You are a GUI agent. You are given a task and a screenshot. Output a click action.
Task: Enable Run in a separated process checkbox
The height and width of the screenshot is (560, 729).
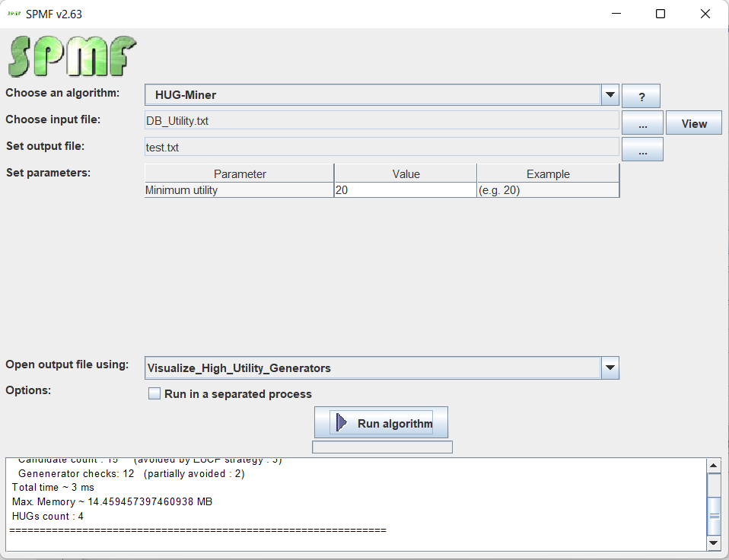click(154, 394)
